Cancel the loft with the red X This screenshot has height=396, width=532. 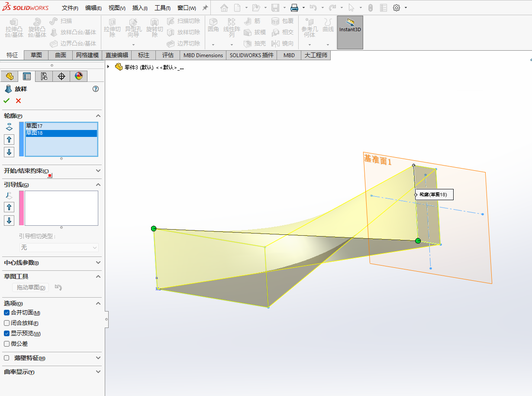pyautogui.click(x=18, y=101)
